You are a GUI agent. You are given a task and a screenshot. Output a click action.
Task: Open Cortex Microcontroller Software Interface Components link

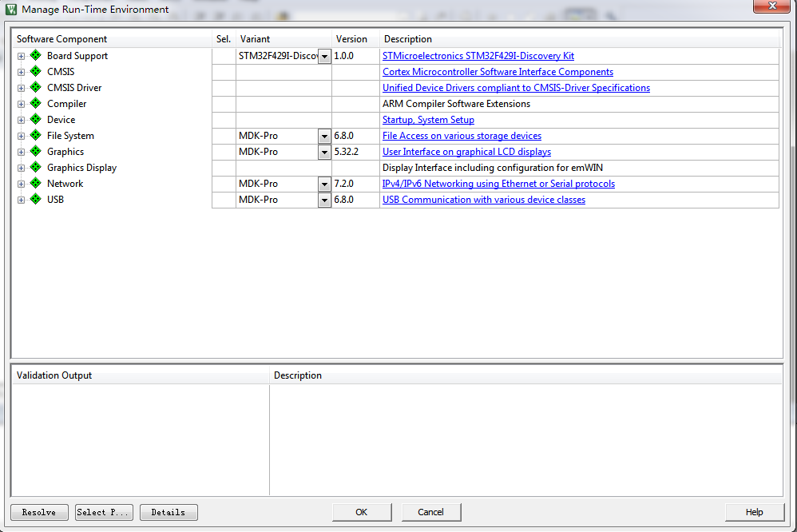pos(498,72)
